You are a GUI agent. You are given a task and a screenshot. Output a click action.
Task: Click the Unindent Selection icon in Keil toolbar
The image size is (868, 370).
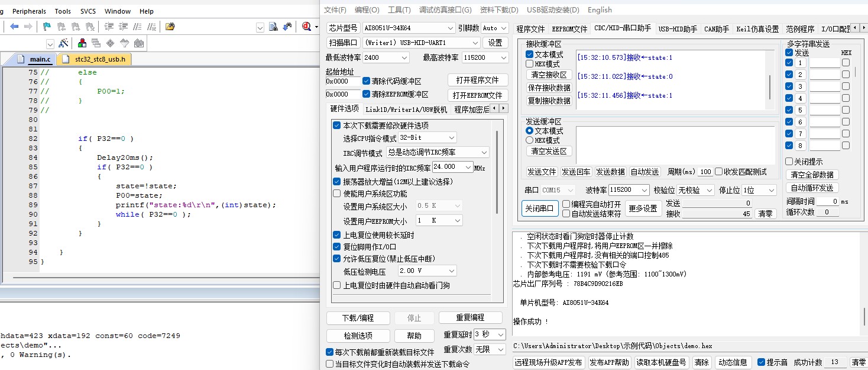[123, 27]
